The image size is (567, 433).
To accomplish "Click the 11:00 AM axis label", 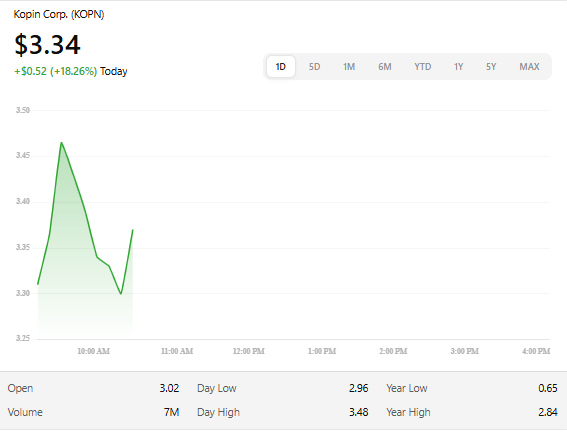I will (177, 351).
